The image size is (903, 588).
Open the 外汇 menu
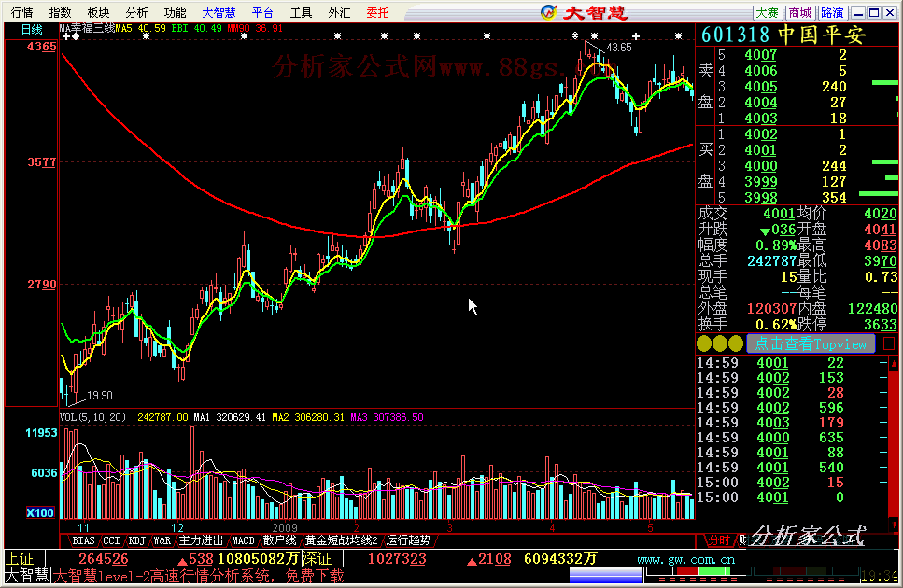(x=339, y=13)
